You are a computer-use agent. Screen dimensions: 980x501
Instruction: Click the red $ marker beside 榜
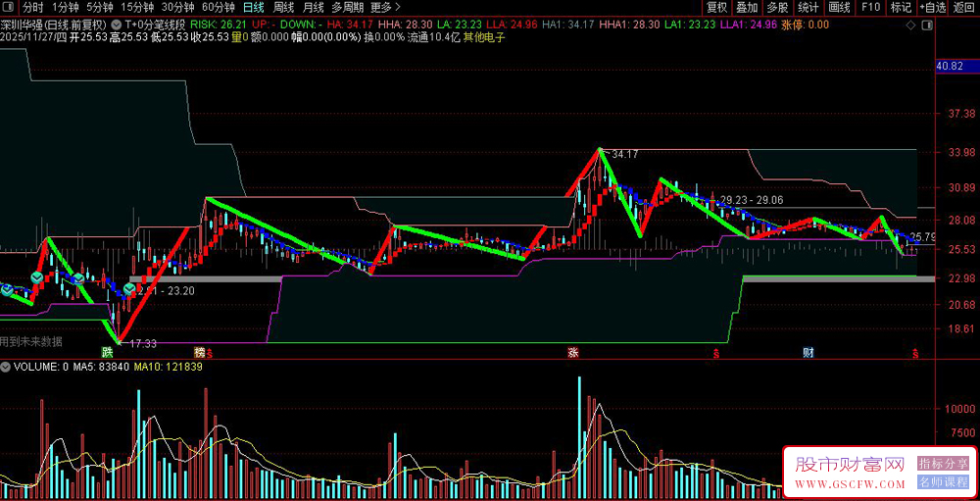210,353
